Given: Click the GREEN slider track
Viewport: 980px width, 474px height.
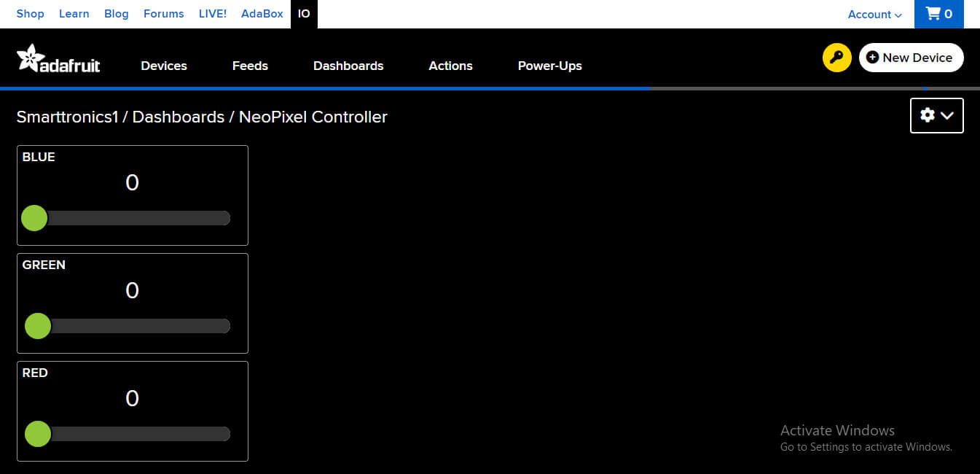Looking at the screenshot, I should (x=138, y=326).
